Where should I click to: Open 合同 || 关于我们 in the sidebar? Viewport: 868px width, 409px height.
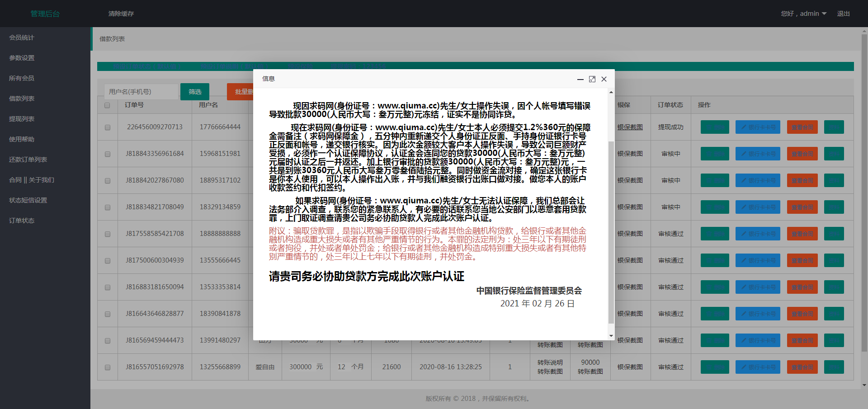pyautogui.click(x=45, y=180)
